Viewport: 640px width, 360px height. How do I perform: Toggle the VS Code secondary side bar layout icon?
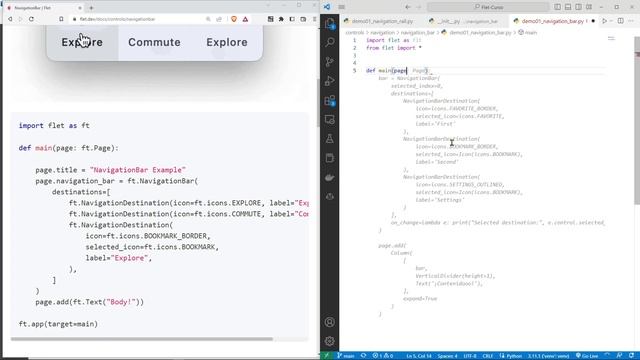point(578,7)
